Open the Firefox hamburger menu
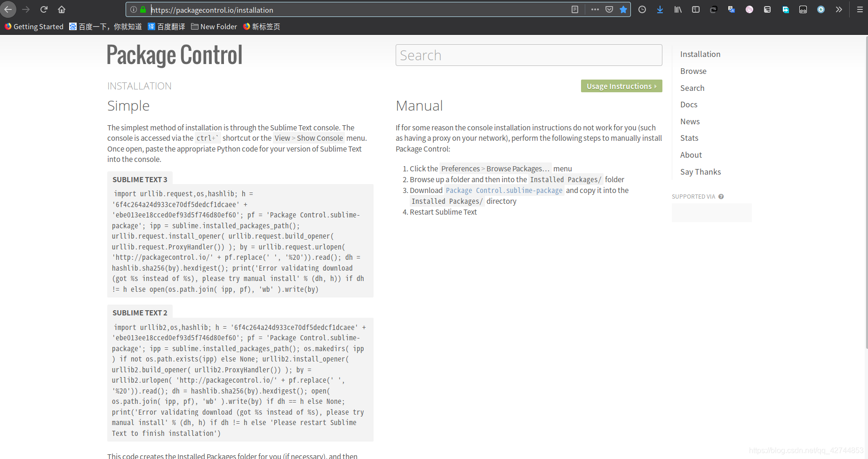Image resolution: width=868 pixels, height=459 pixels. (x=860, y=9)
